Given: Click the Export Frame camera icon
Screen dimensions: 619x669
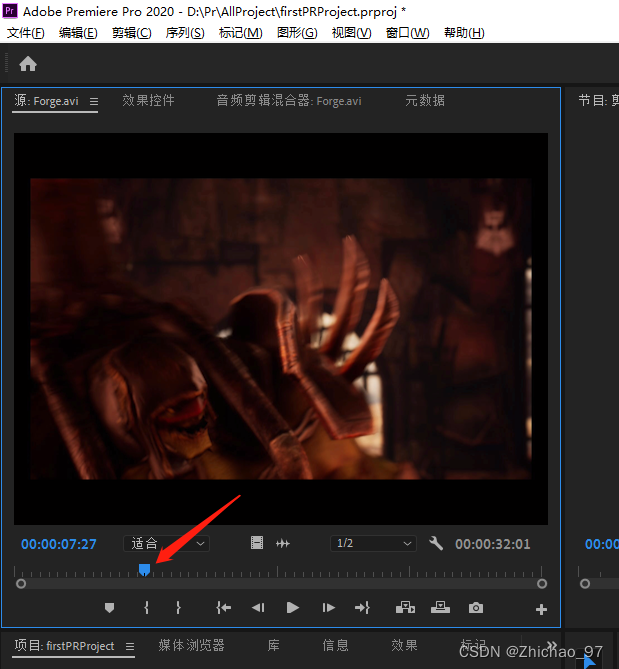Looking at the screenshot, I should tap(476, 608).
